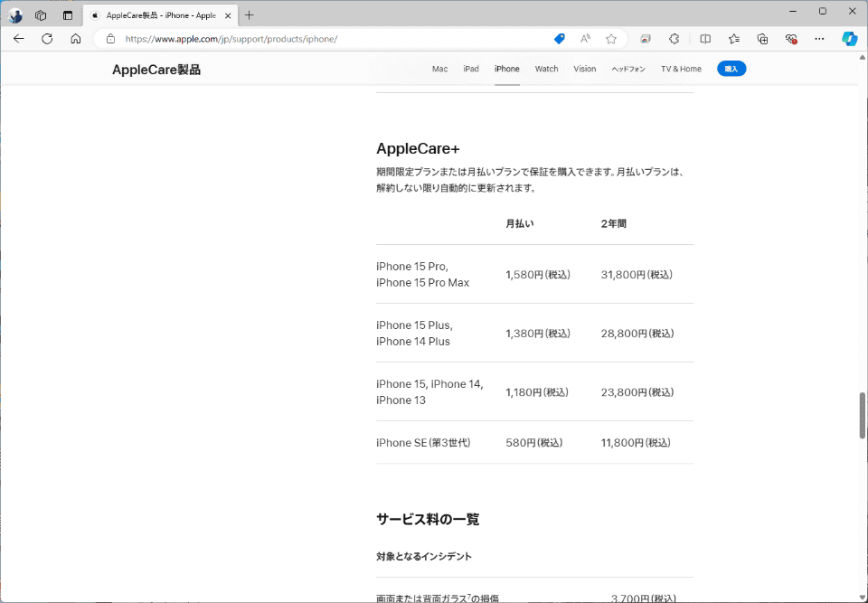This screenshot has height=603, width=868.
Task: Switch to the Watch section
Action: point(546,69)
